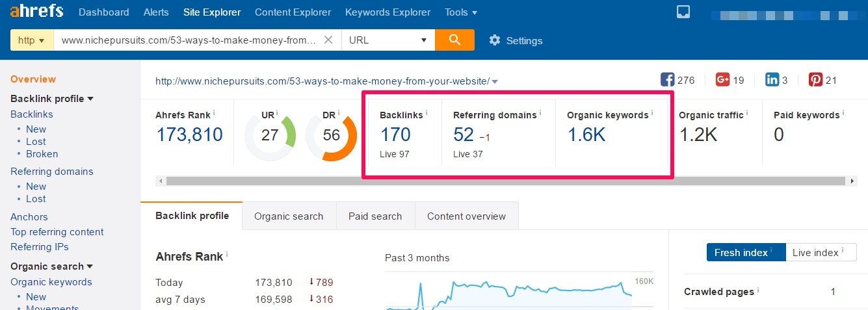Open the Tools dropdown menu
Screen dimensions: 868x310
(x=460, y=12)
